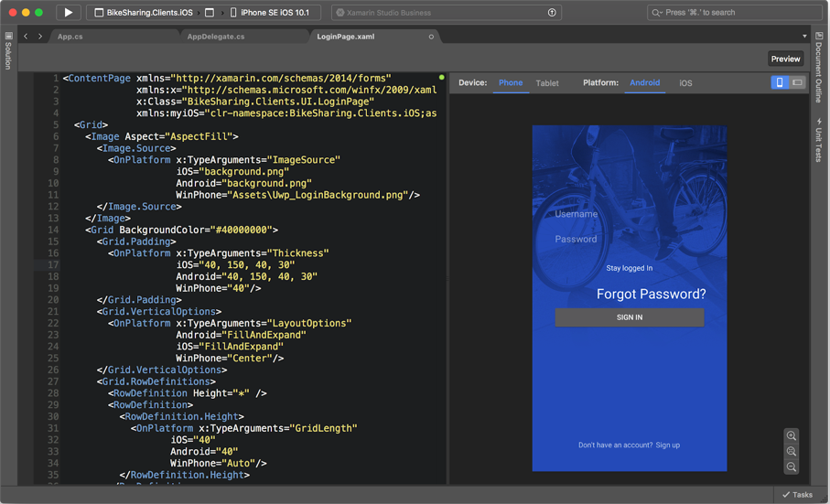The width and height of the screenshot is (830, 504).
Task: Select the Tablet device option
Action: 547,83
